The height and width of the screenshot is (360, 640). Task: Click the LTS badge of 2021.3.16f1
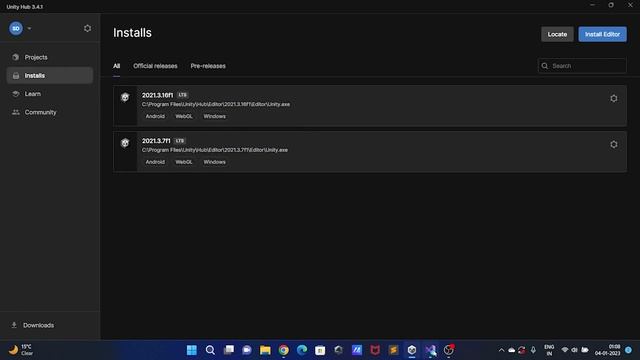point(182,95)
